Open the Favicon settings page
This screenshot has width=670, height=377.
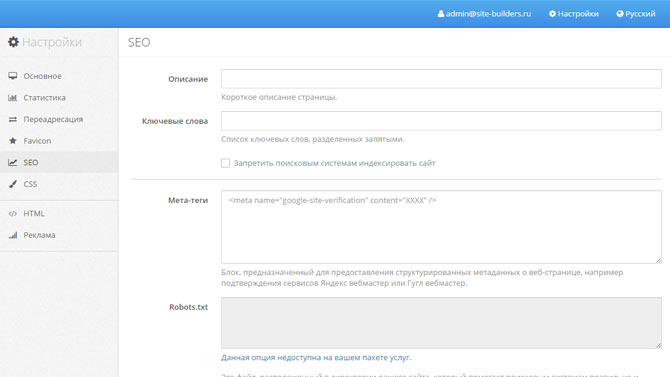(59, 141)
